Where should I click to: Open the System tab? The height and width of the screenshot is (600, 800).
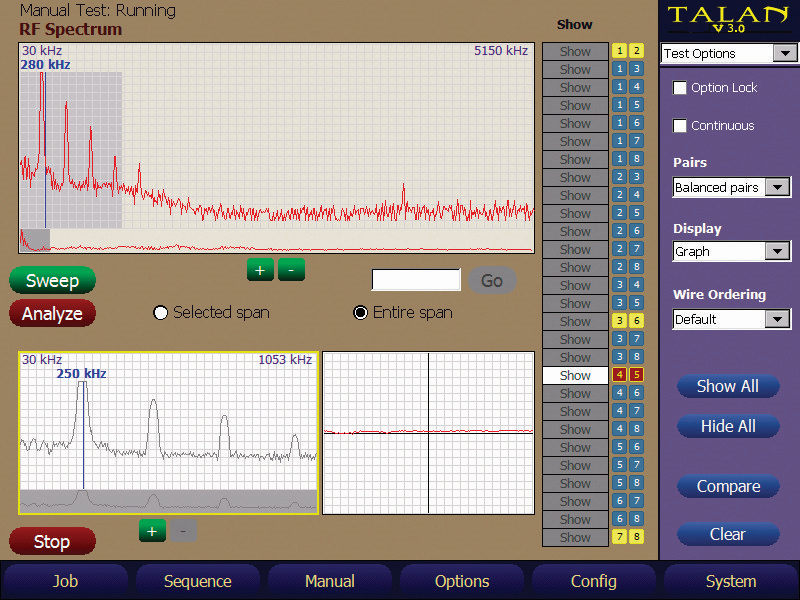731,581
